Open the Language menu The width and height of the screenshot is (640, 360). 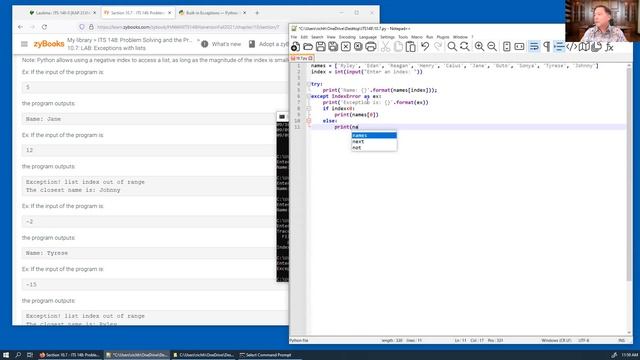(368, 37)
